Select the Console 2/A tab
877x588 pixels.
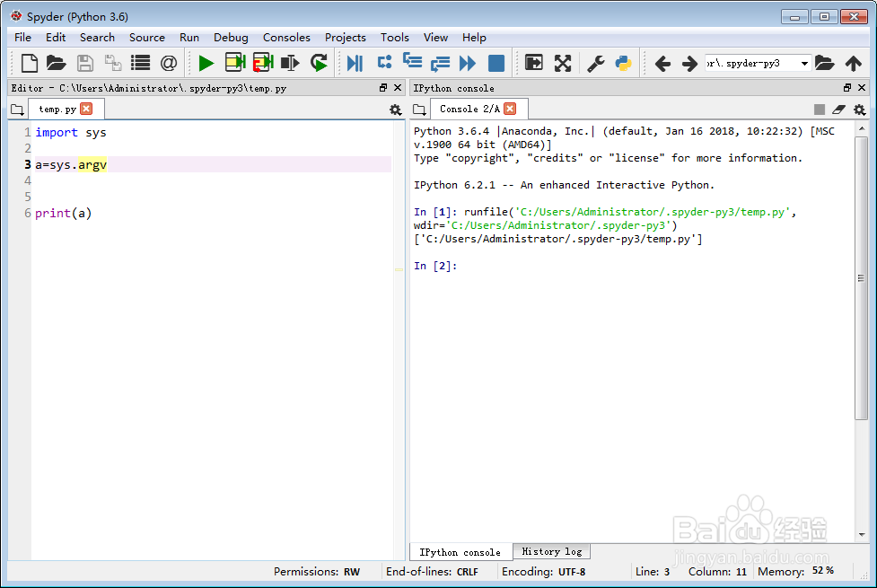click(x=469, y=110)
